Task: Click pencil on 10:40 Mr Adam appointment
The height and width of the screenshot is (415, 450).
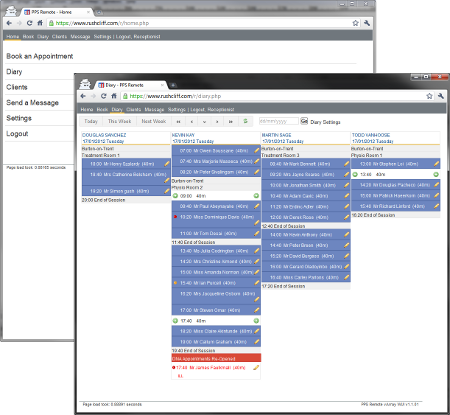Action: [x=346, y=196]
